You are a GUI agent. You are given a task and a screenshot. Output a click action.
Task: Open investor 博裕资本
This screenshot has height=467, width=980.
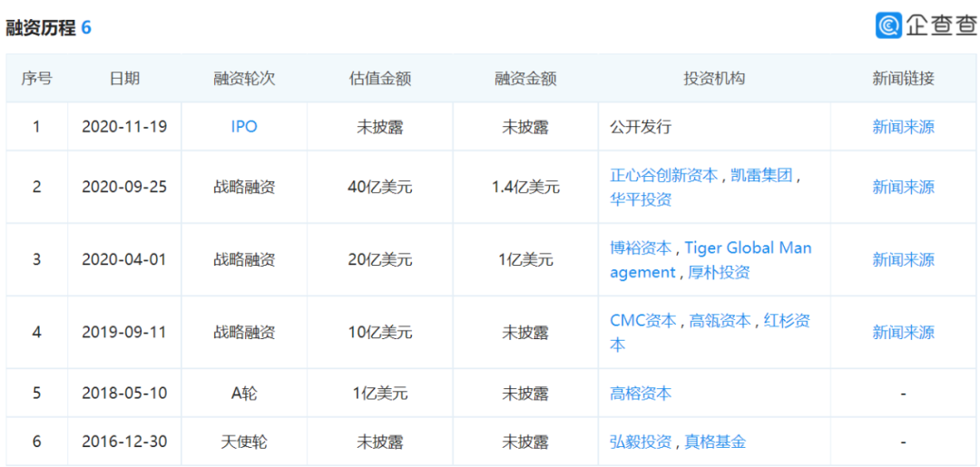[641, 248]
